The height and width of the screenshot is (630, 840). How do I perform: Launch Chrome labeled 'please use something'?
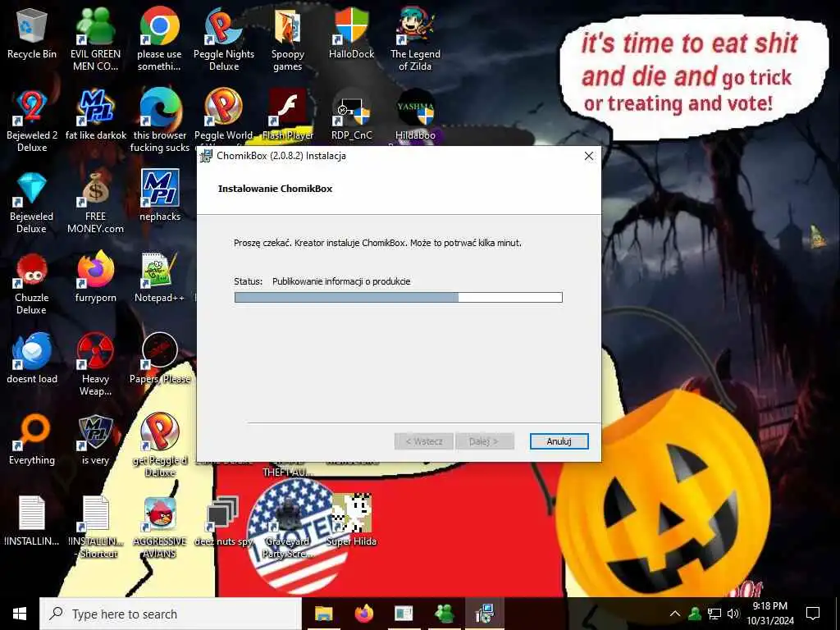[159, 39]
